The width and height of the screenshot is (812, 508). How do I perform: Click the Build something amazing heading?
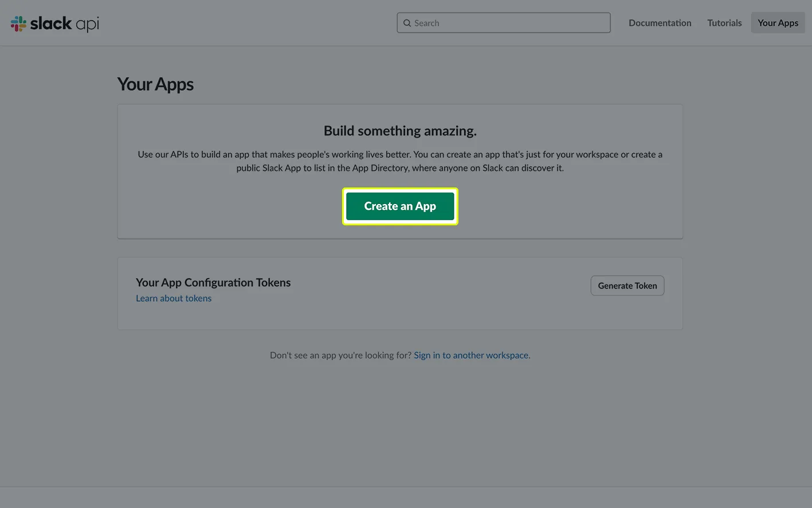click(x=400, y=131)
